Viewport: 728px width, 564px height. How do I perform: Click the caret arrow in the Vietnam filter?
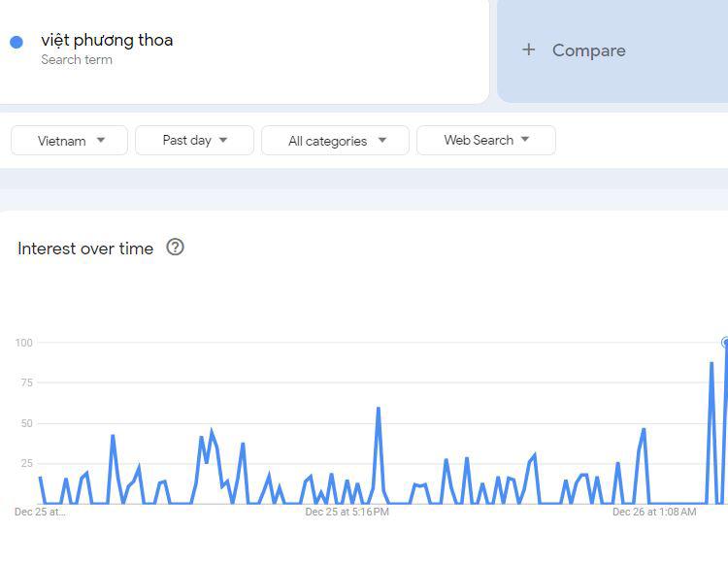(x=101, y=140)
